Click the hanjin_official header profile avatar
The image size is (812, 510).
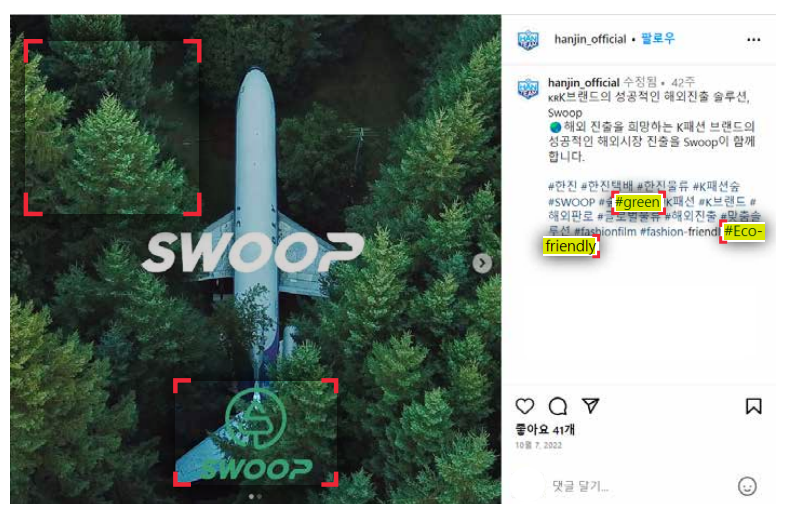pos(528,40)
